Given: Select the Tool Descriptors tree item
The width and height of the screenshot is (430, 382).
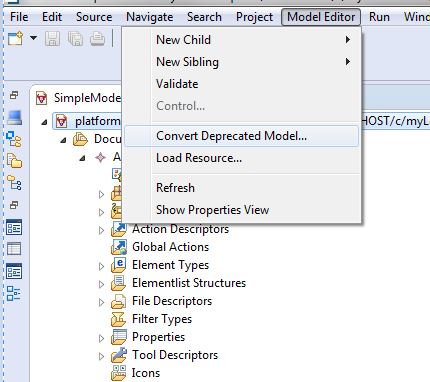Looking at the screenshot, I should (175, 355).
